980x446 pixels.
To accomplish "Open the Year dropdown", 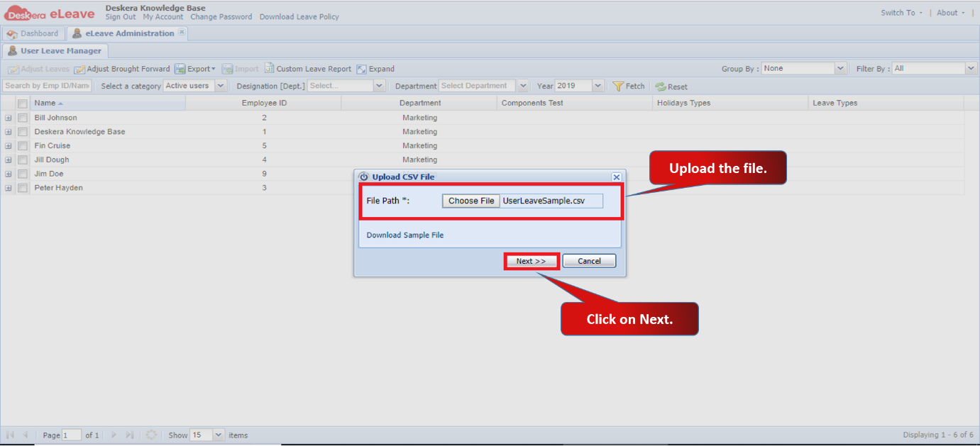I will pos(598,86).
